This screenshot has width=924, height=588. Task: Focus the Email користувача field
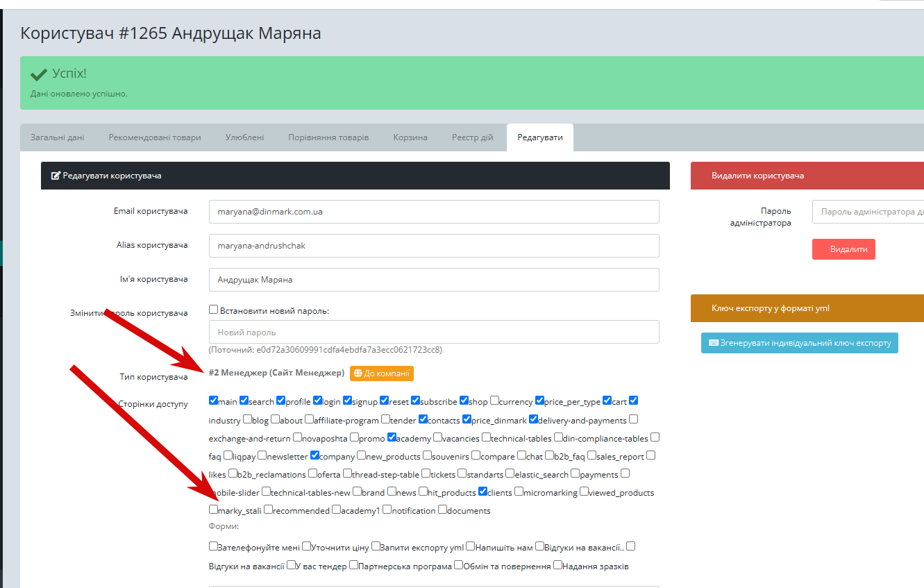(x=434, y=212)
